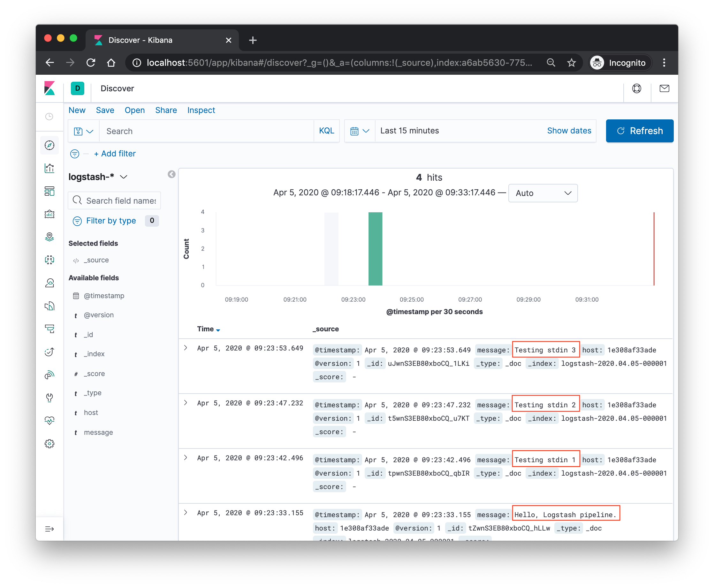This screenshot has height=588, width=714.
Task: Open the Dev Tools icon
Action: point(49,397)
